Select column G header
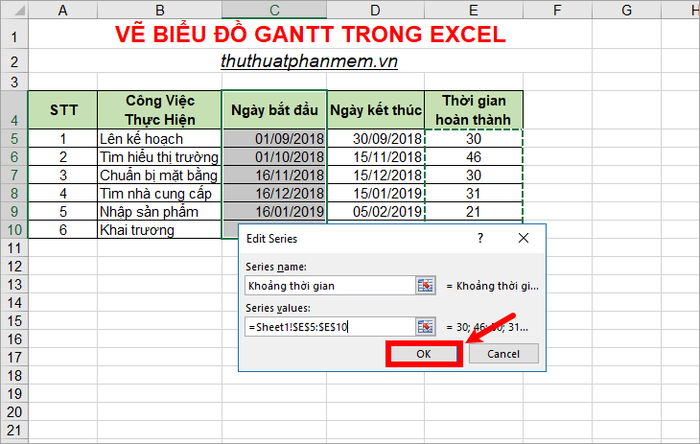Viewport: 700px width, 444px height. pyautogui.click(x=626, y=9)
